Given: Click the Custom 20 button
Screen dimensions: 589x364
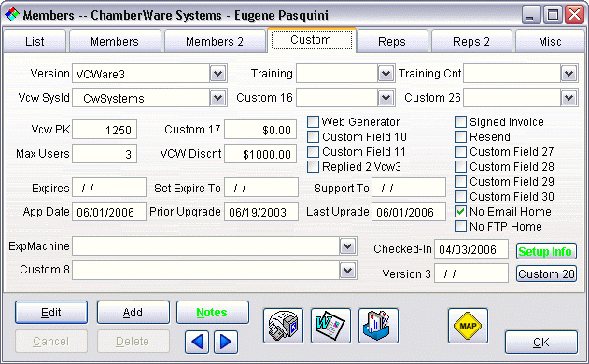Looking at the screenshot, I should 546,273.
